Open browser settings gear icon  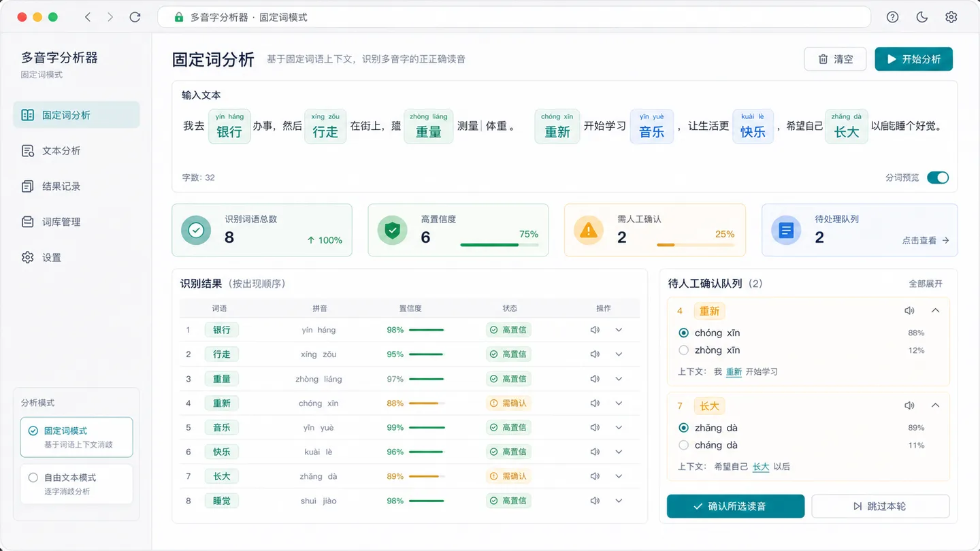[951, 17]
